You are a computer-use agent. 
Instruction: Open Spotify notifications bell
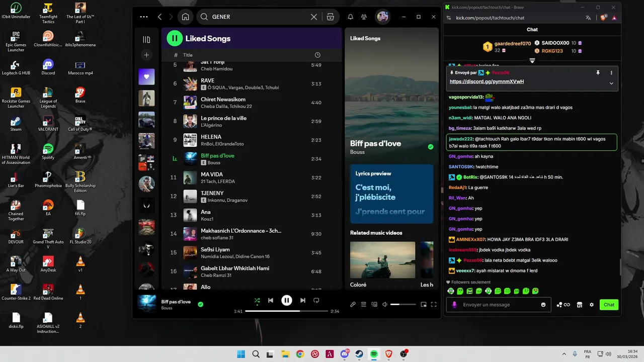(351, 17)
